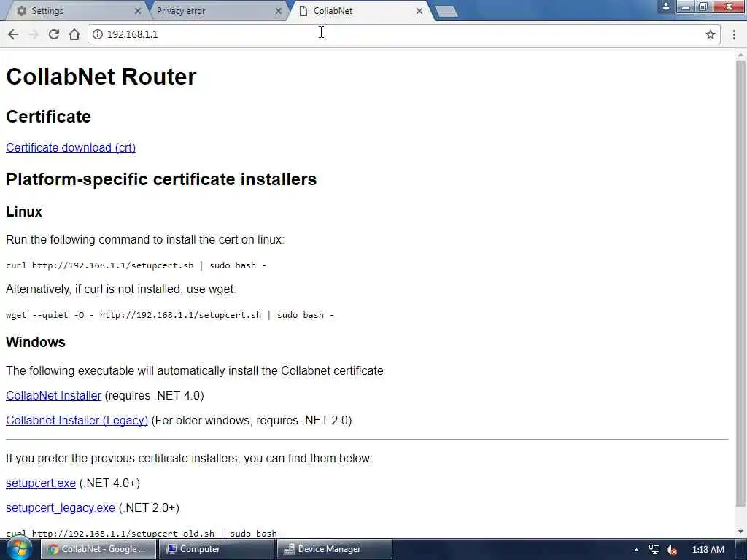The width and height of the screenshot is (747, 560).
Task: Bookmark this page with the star
Action: coord(711,34)
